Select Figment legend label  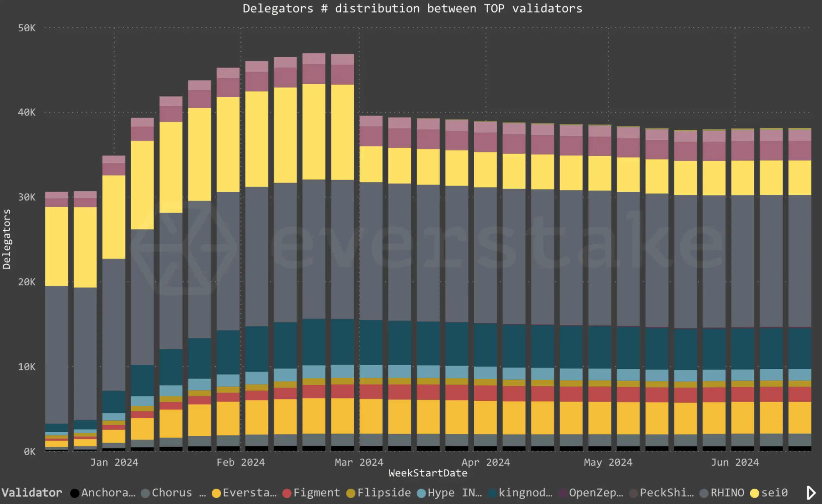pyautogui.click(x=317, y=493)
